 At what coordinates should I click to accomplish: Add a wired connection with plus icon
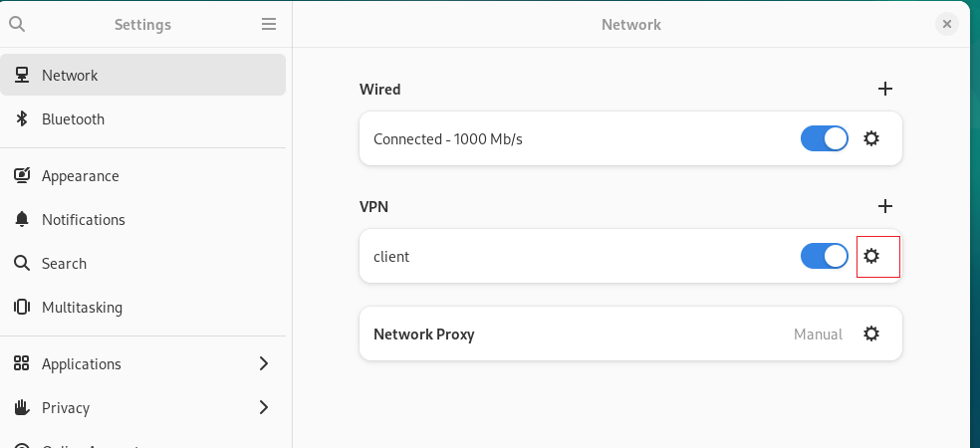(x=885, y=89)
